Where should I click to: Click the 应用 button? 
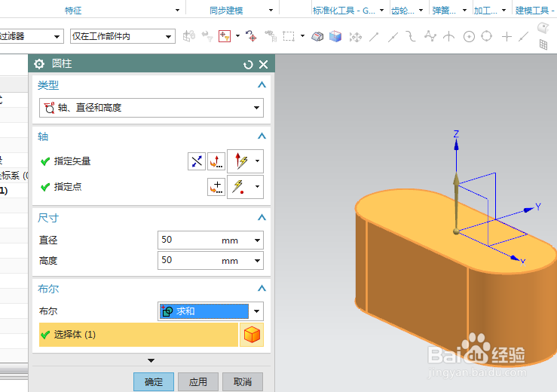198,381
